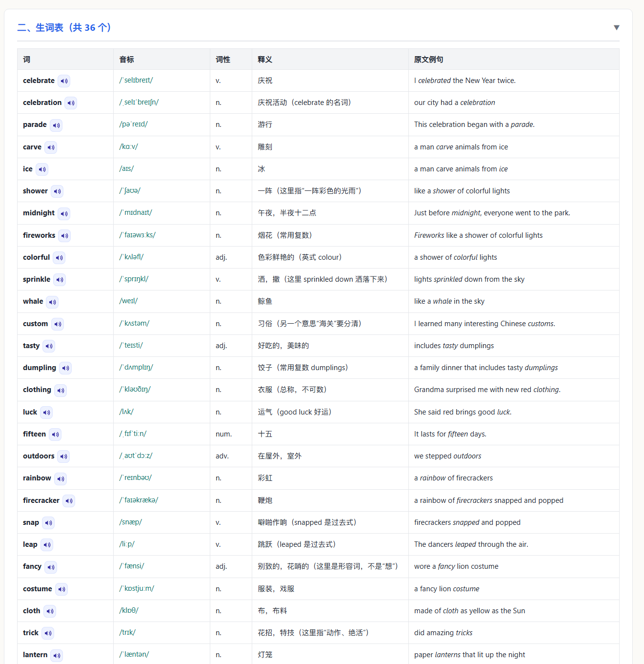Play costume pronunciation audio

coord(61,589)
